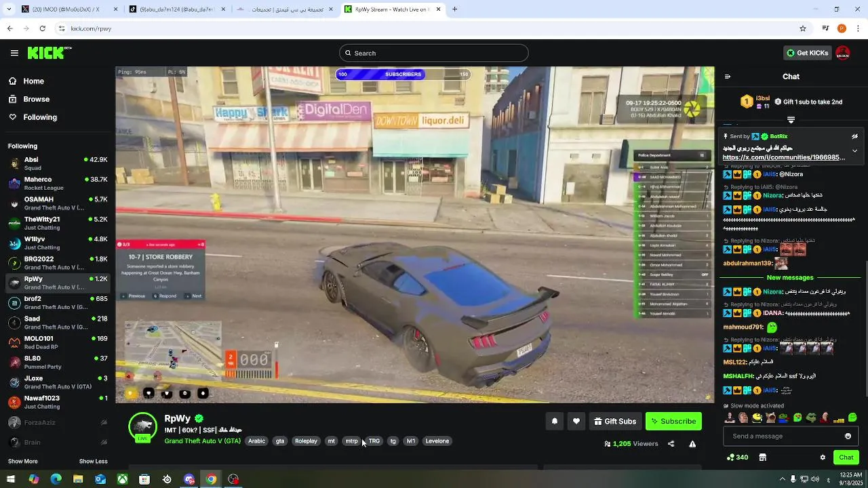The width and height of the screenshot is (868, 488).
Task: Click the Levelone tag
Action: [x=437, y=441]
